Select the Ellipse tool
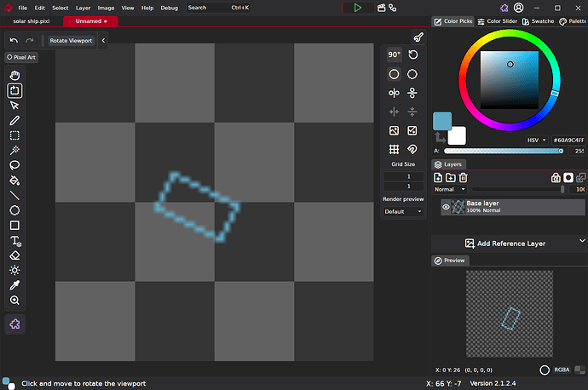Image resolution: width=588 pixels, height=390 pixels. coord(14,210)
